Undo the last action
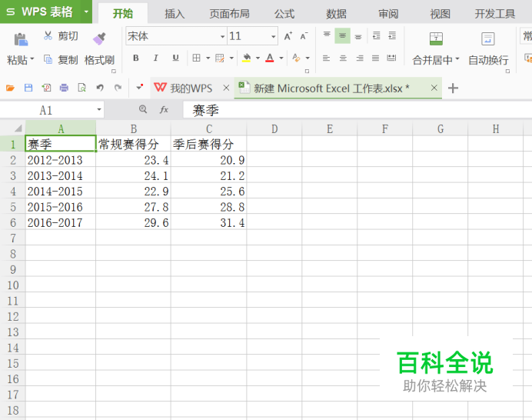The image size is (532, 420). point(100,88)
